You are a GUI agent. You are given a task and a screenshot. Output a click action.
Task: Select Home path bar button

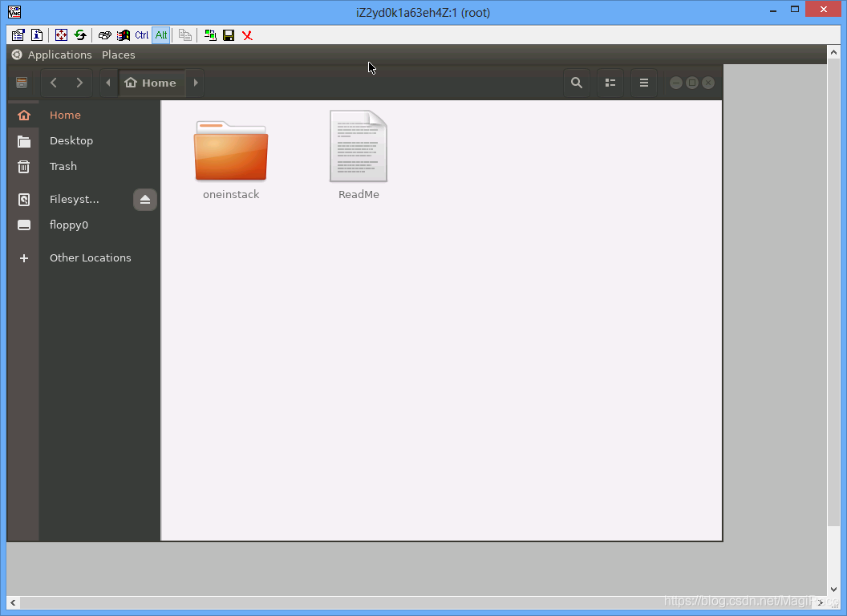click(x=152, y=83)
